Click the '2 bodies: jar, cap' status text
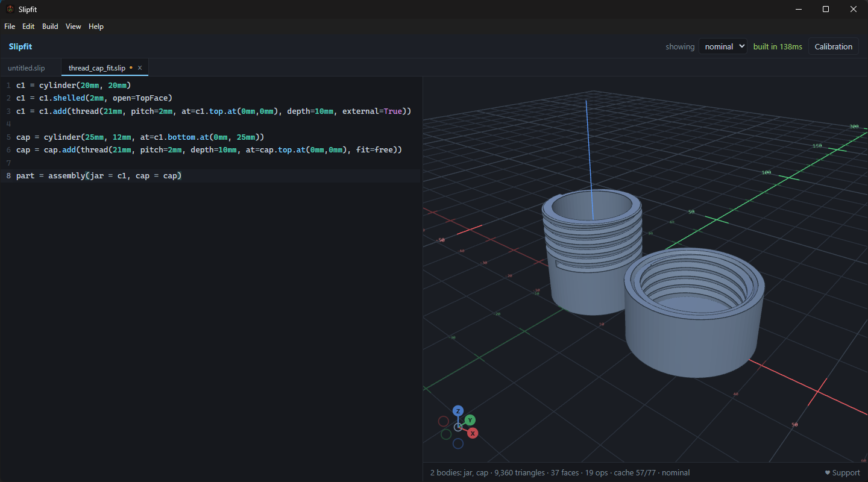 [459, 472]
